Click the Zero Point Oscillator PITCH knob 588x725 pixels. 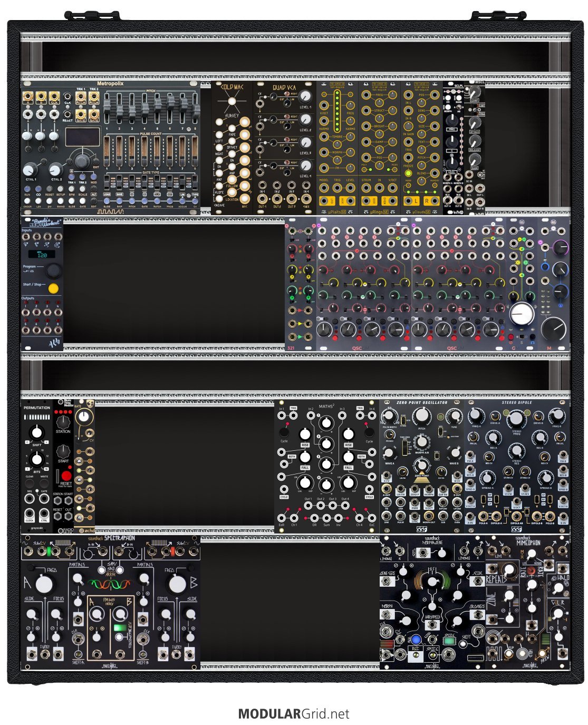421,416
